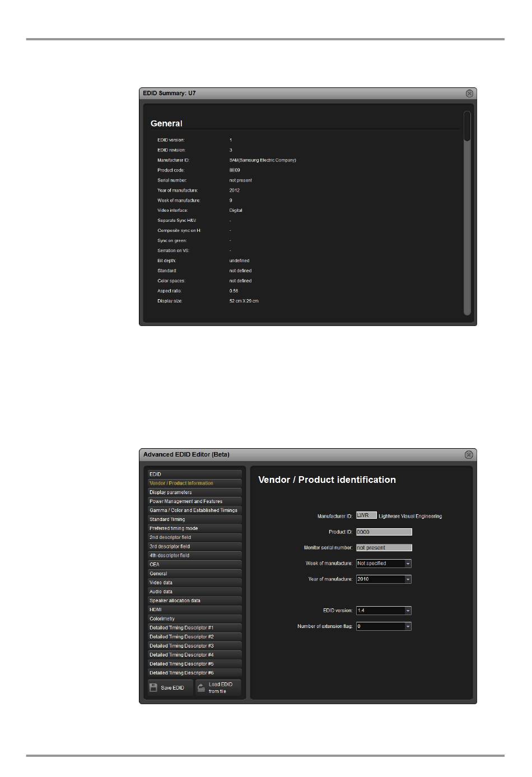
Task: Select the 2nd descriptor field item
Action: [x=195, y=537]
